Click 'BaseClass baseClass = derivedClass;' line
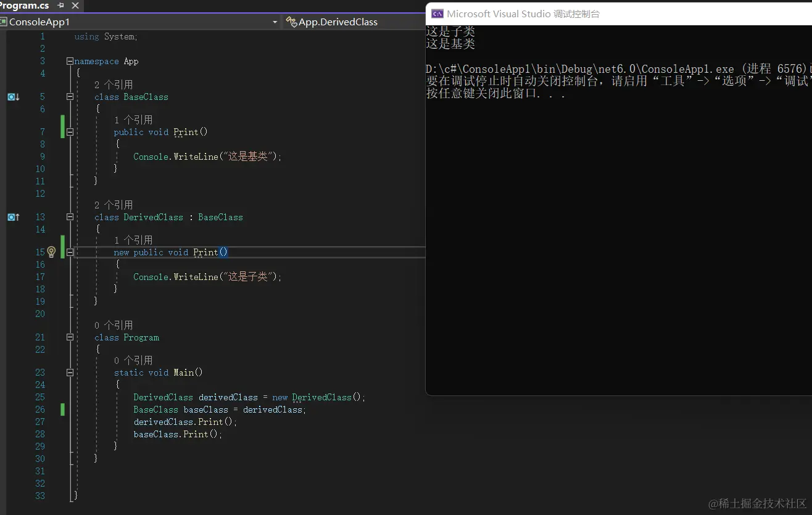This screenshot has height=515, width=812. click(220, 410)
